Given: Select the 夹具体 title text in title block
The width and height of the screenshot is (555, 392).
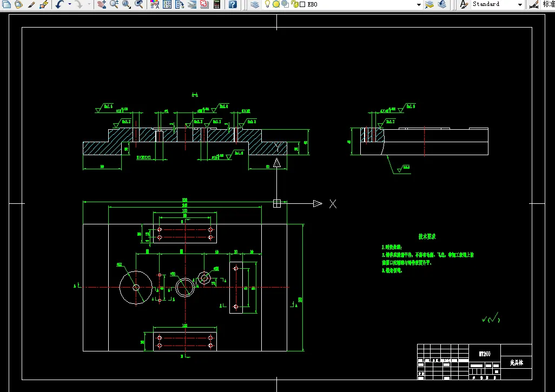Looking at the screenshot, I should (x=517, y=363).
